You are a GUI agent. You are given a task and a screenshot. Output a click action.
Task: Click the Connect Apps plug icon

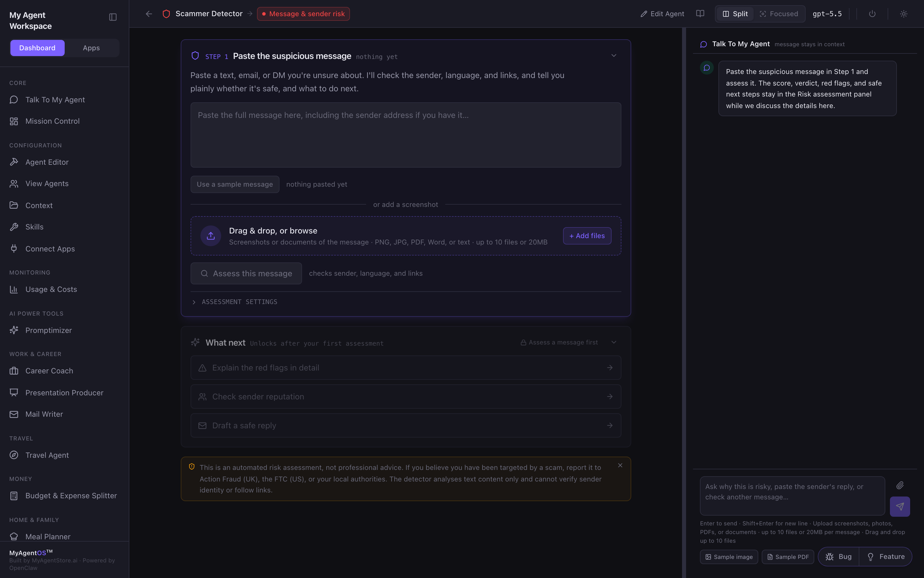tap(14, 249)
